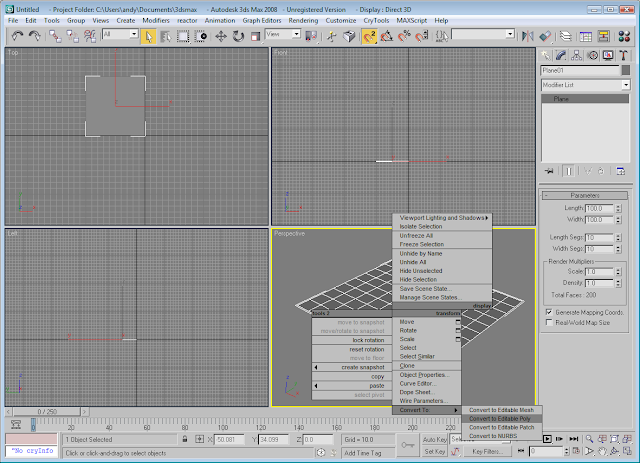This screenshot has width=640, height=463.
Task: Activate the Select Object arrow tool
Action: 149,36
